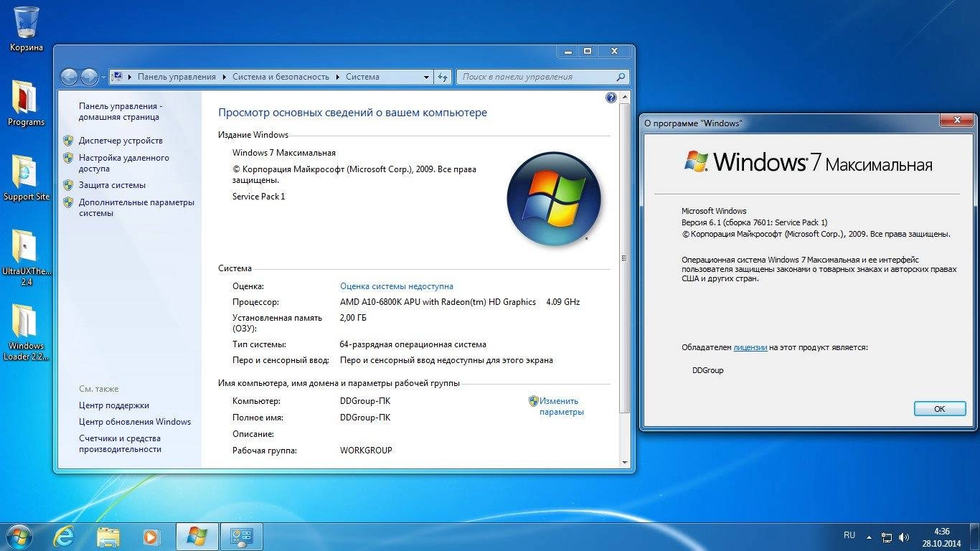Click the Help question mark icon
This screenshot has height=551, width=980.
(611, 98)
